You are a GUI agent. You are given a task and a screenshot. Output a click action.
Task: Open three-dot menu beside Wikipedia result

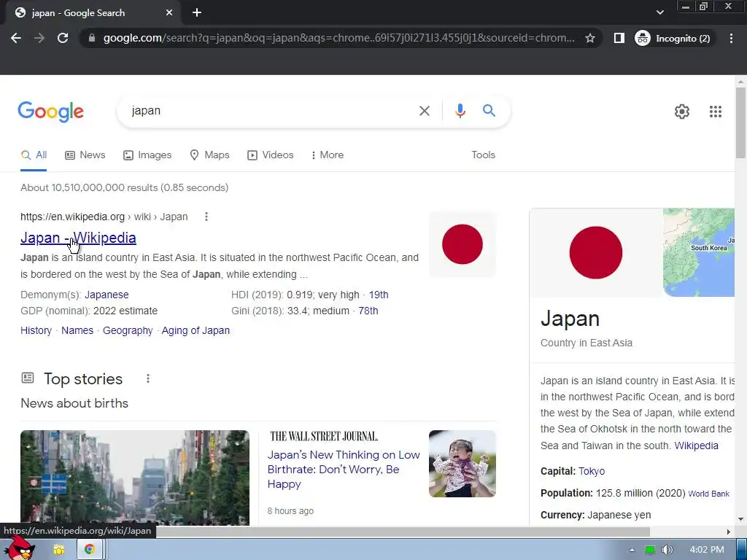[x=206, y=217]
